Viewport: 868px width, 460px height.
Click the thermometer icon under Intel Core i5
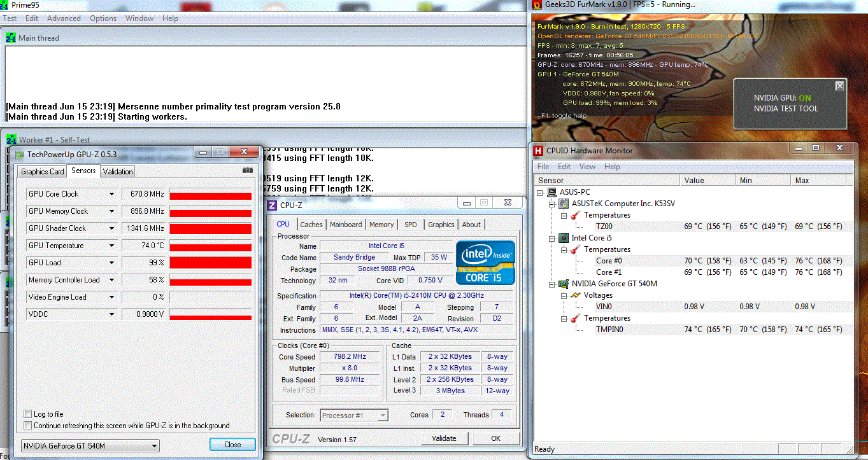click(575, 249)
